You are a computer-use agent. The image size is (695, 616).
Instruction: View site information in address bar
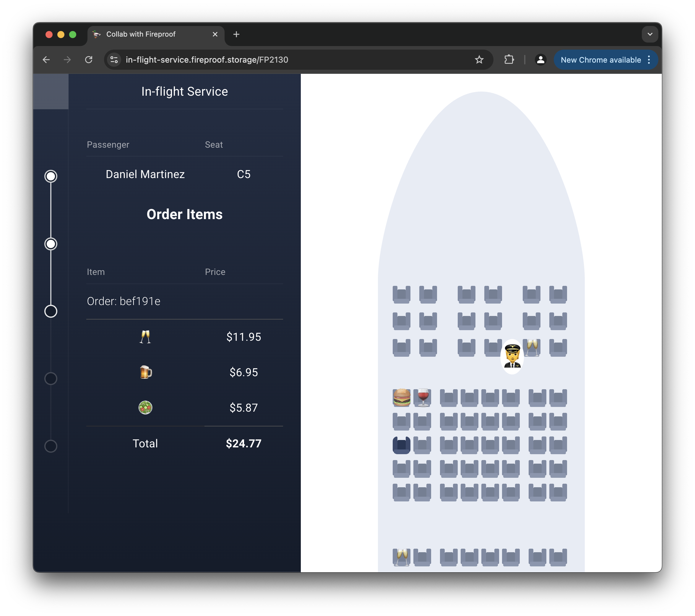click(x=114, y=60)
